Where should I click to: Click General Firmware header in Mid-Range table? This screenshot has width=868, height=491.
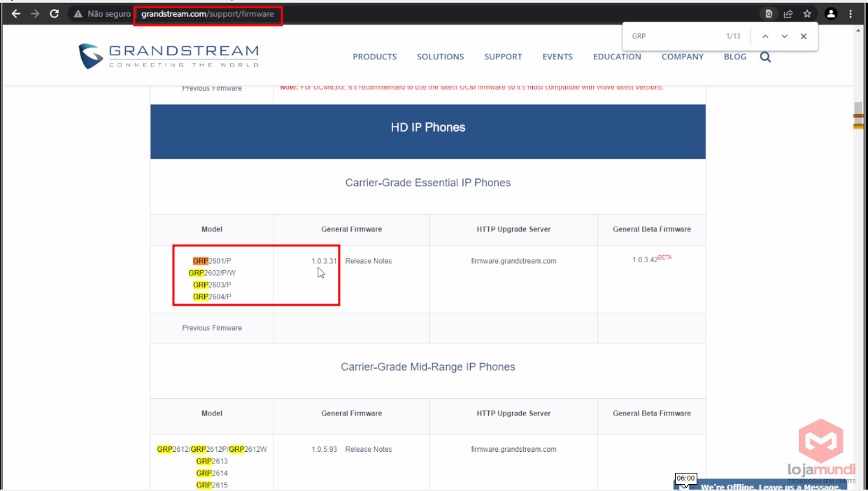(x=352, y=413)
